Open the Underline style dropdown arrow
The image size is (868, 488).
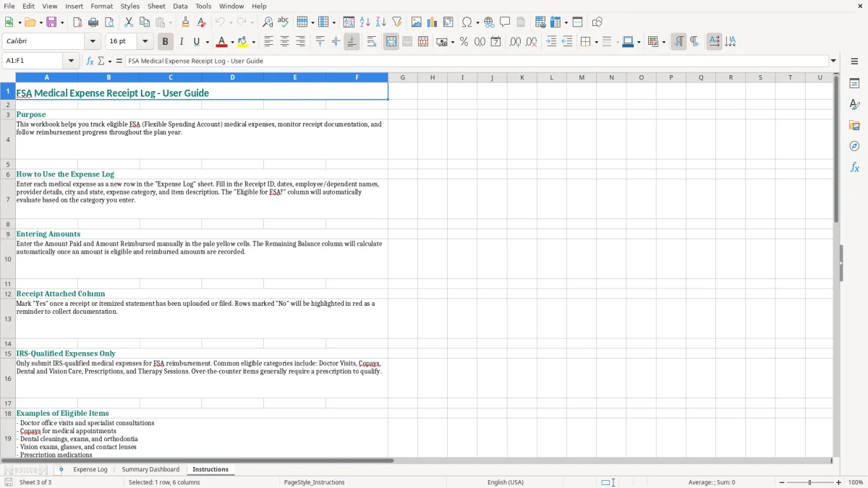click(207, 42)
